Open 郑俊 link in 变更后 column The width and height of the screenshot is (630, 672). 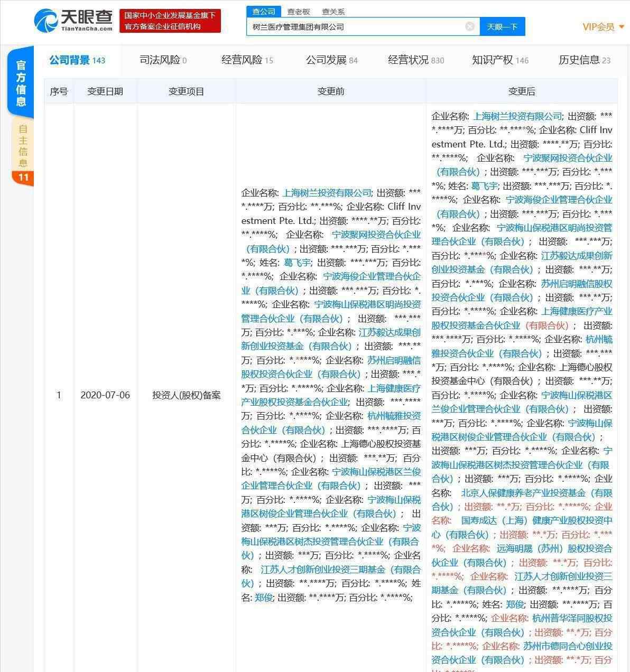click(x=514, y=604)
